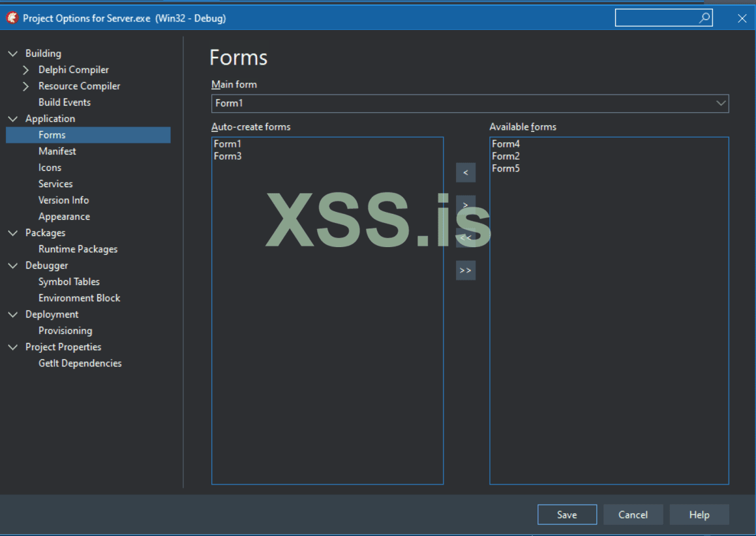756x536 pixels.
Task: Collapse the Debugger tree node
Action: click(x=13, y=265)
